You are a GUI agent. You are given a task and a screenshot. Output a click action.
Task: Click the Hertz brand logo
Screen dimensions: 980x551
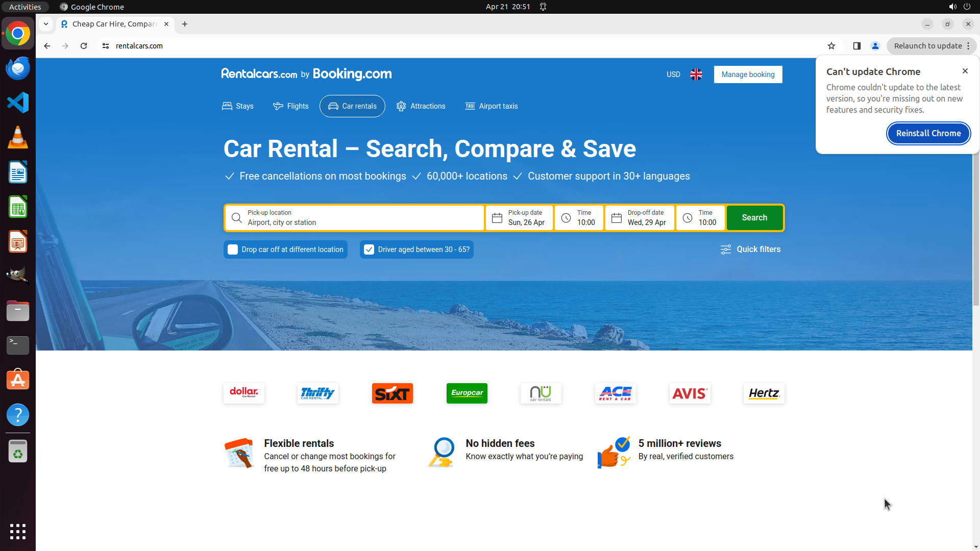pyautogui.click(x=764, y=393)
